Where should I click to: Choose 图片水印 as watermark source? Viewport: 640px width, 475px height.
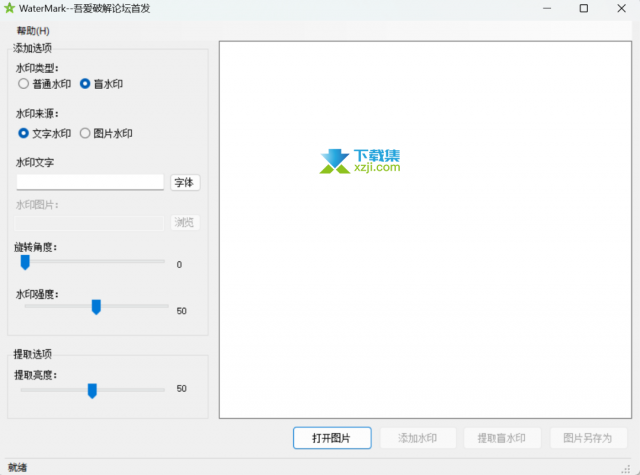(x=106, y=133)
